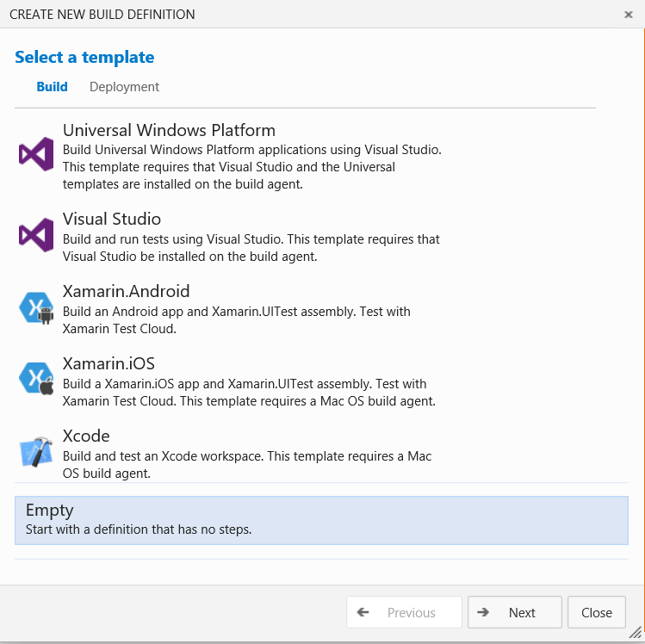Pick the Xamarin.Android template title
The width and height of the screenshot is (645, 644).
(127, 291)
